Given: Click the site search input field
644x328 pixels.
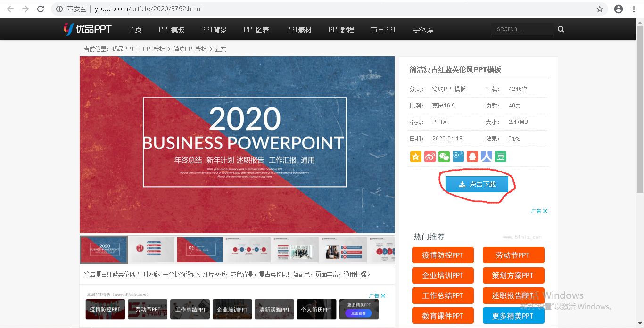Looking at the screenshot, I should coord(522,29).
